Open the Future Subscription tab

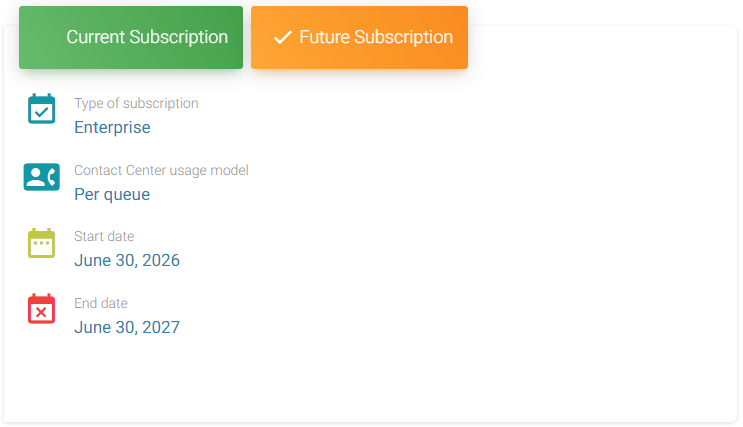coord(359,37)
